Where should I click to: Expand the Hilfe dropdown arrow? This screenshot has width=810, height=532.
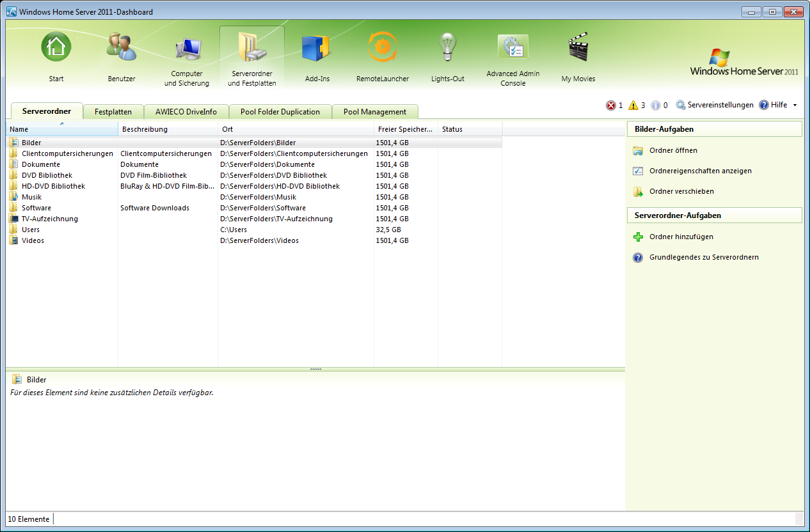tap(795, 105)
